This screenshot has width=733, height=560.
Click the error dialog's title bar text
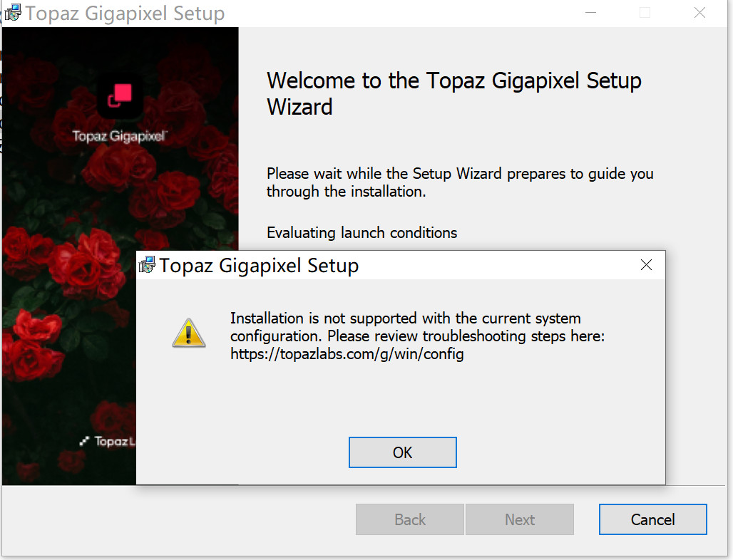[259, 266]
